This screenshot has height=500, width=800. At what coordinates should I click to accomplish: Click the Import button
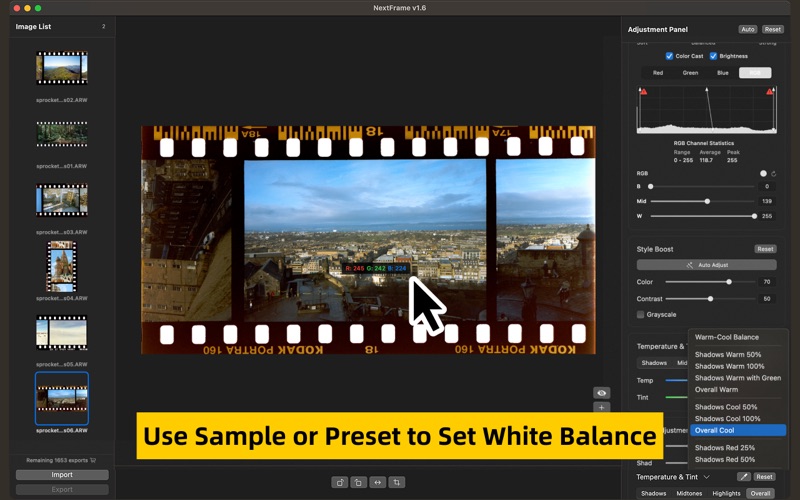pyautogui.click(x=62, y=475)
